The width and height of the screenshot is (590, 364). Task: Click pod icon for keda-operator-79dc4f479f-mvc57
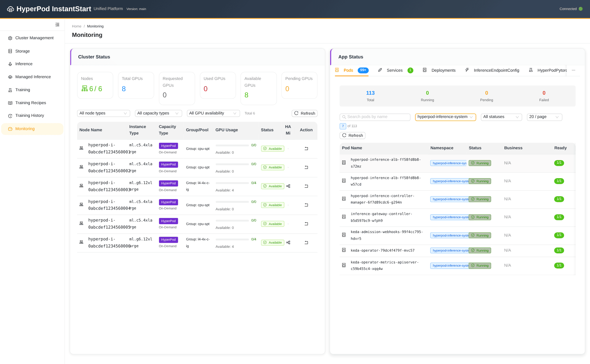click(x=344, y=250)
